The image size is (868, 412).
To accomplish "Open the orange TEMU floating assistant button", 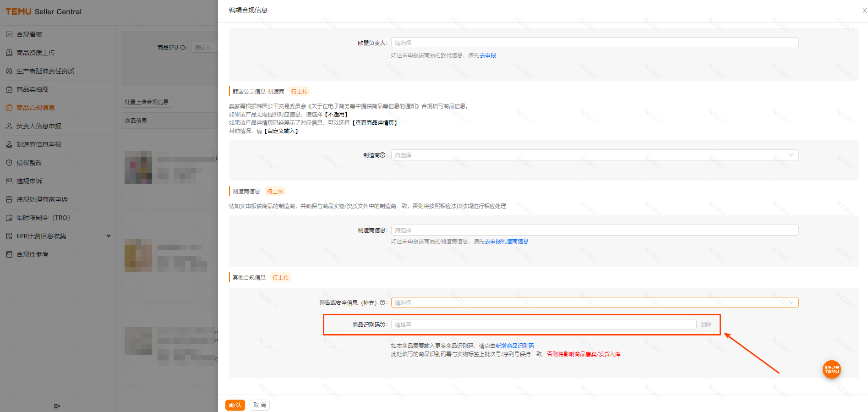I will [x=832, y=369].
